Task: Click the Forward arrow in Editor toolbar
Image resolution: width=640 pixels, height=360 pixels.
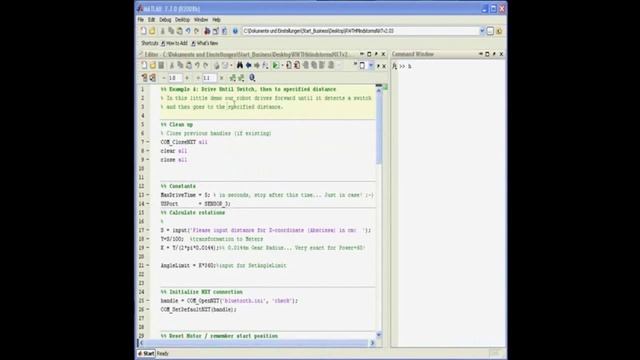Action: 257,65
